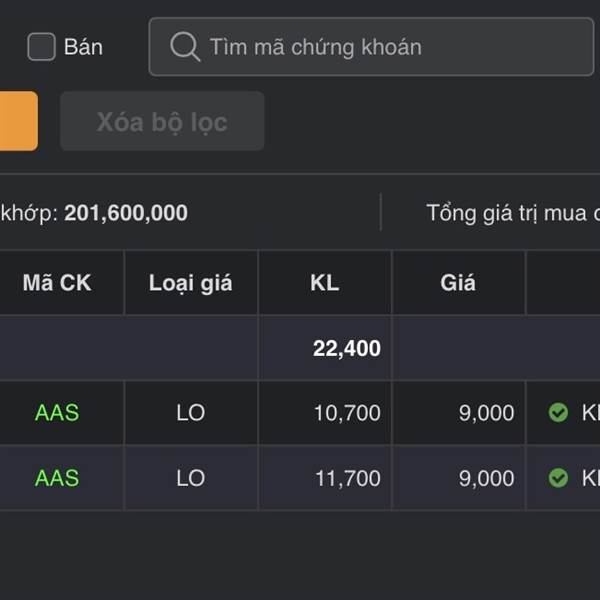Click the Mã CK column header
Screen dimensions: 600x600
(x=57, y=283)
